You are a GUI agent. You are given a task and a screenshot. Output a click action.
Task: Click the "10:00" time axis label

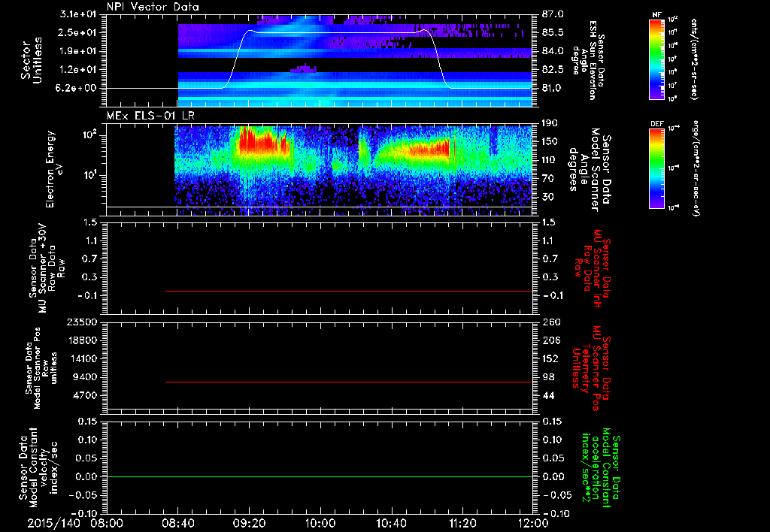coord(320,523)
